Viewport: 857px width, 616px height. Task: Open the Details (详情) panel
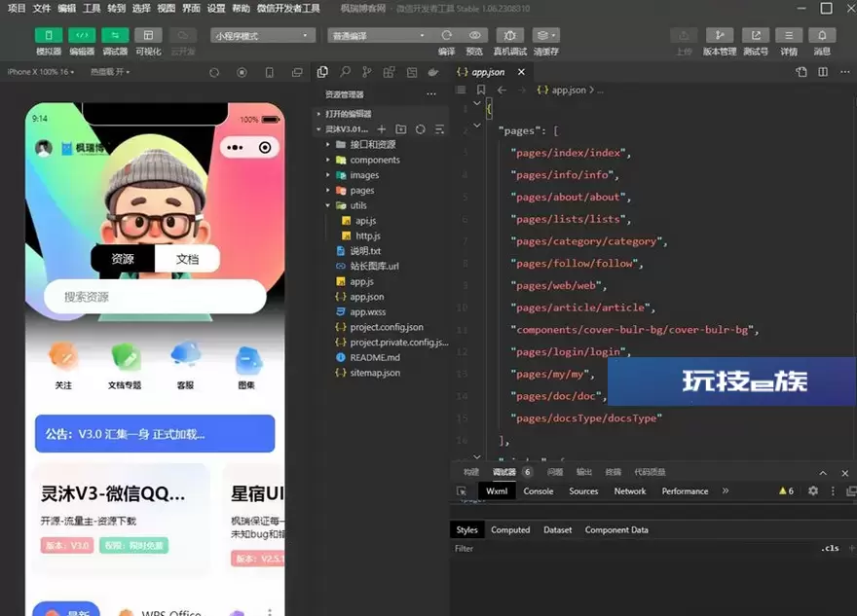tap(789, 35)
